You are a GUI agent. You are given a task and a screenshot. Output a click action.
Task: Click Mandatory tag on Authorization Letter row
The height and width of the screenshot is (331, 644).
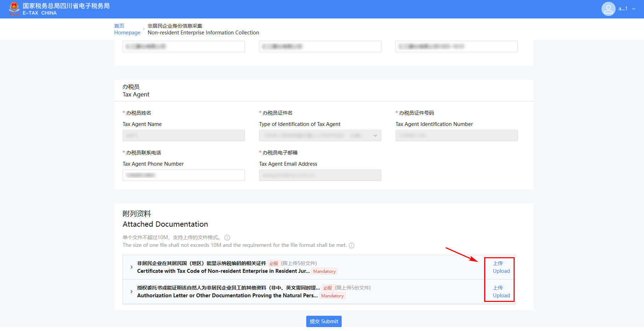pyautogui.click(x=332, y=296)
